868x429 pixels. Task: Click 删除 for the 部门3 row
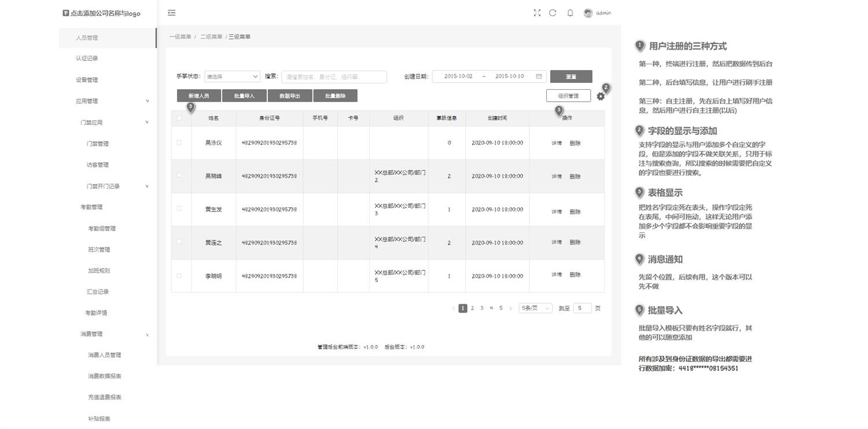575,212
